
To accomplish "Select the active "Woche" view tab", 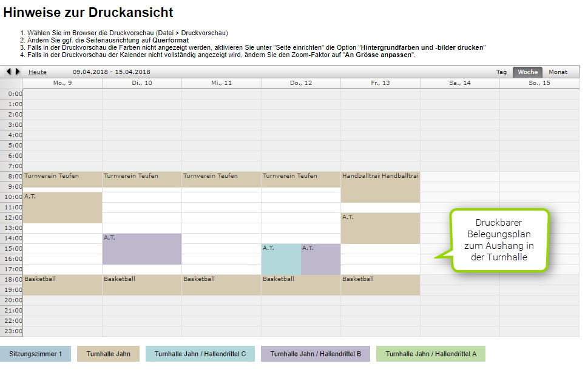I will 528,72.
